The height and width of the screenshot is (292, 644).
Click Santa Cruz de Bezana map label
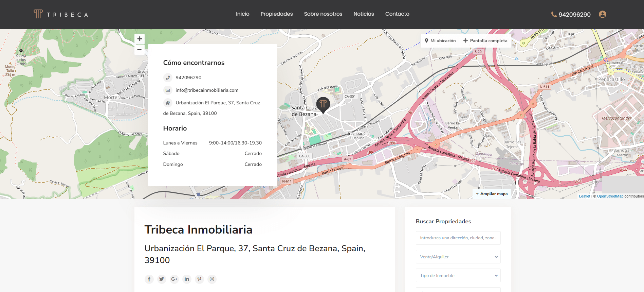click(304, 111)
